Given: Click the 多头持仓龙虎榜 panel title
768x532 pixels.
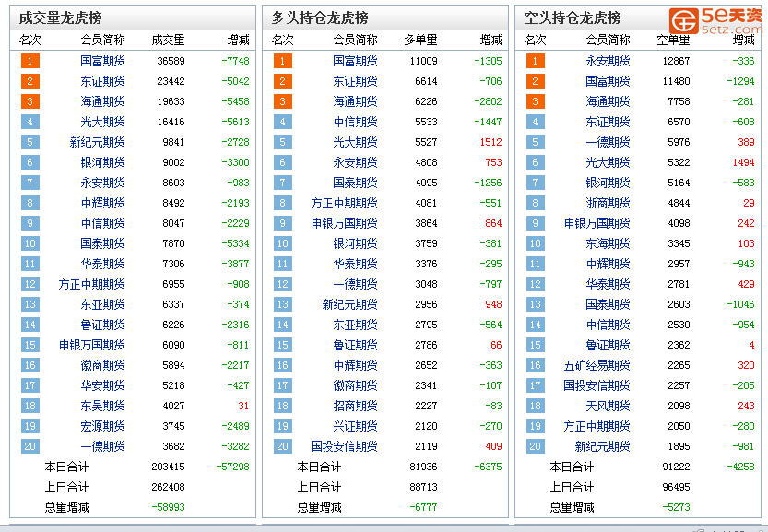Looking at the screenshot, I should [320, 18].
